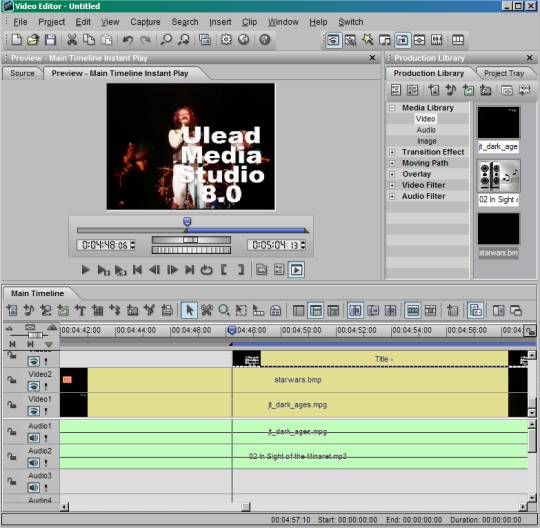Image resolution: width=540 pixels, height=528 pixels.
Task: Play the preview
Action: click(x=85, y=269)
